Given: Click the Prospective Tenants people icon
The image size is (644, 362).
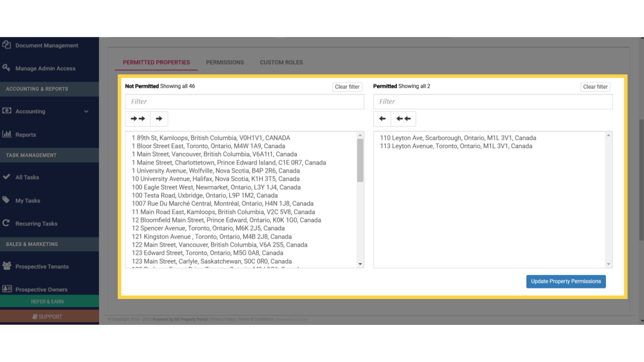Looking at the screenshot, I should [x=7, y=266].
